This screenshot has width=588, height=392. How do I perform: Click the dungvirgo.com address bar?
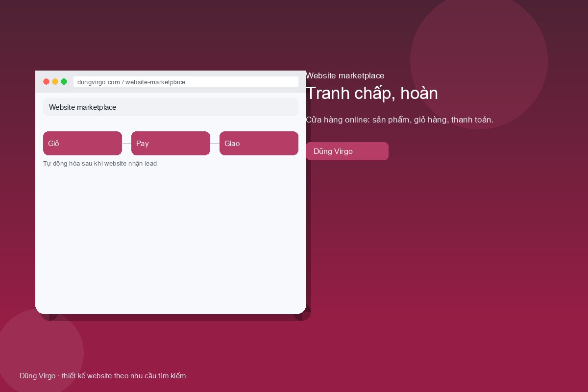186,82
